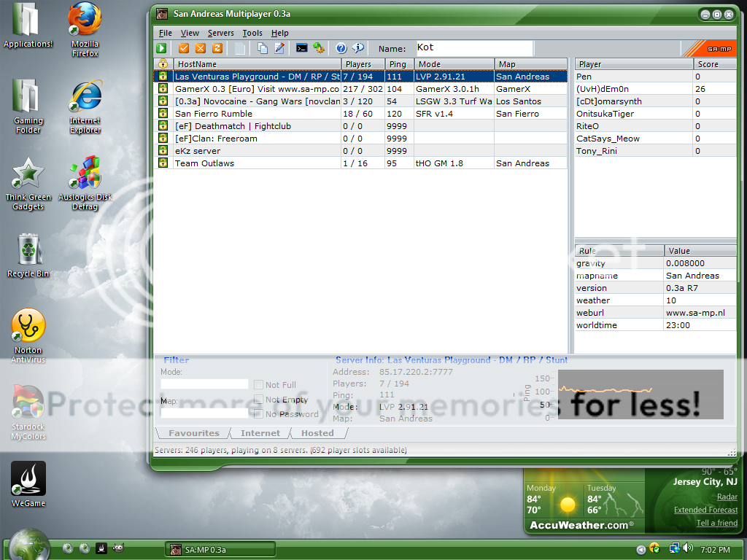
Task: Check the Not Empty filter option
Action: [258, 400]
